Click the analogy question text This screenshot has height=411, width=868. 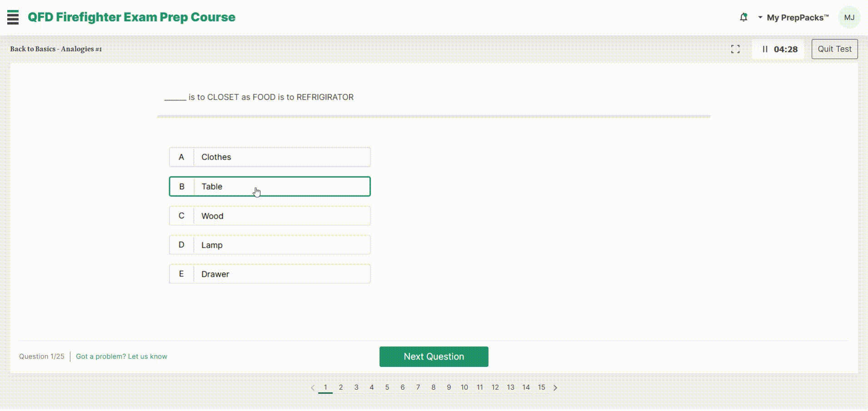(x=259, y=97)
